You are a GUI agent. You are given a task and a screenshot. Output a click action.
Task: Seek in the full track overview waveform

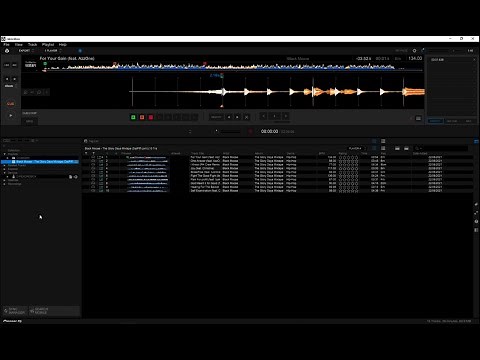pyautogui.click(x=233, y=66)
